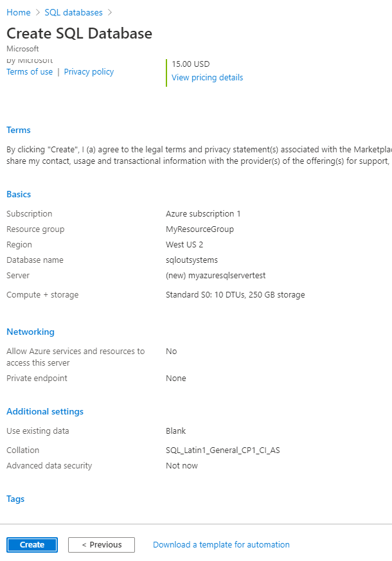Click the Create button
Viewport: 392px width, 561px height.
coord(31,544)
